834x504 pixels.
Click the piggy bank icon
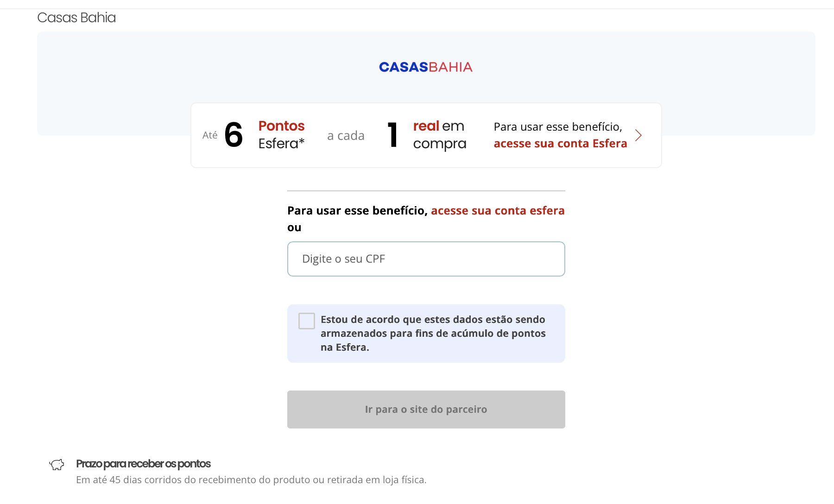click(57, 464)
